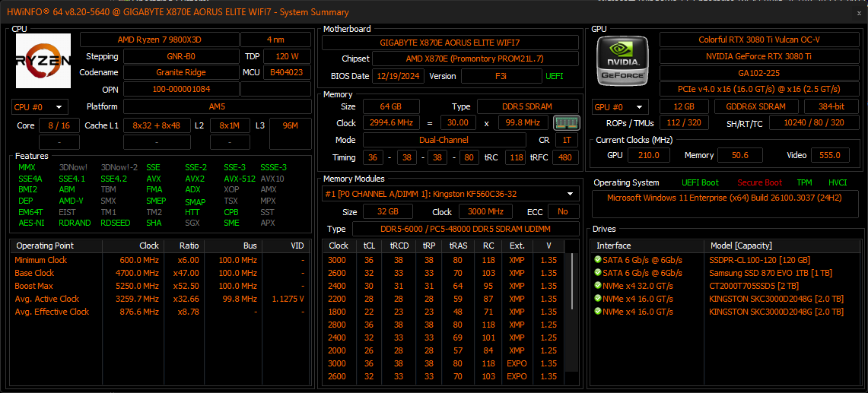Click the green status icon for SSDPR-CL100-120 drive
Image resolution: width=868 pixels, height=393 pixels.
coord(597,260)
